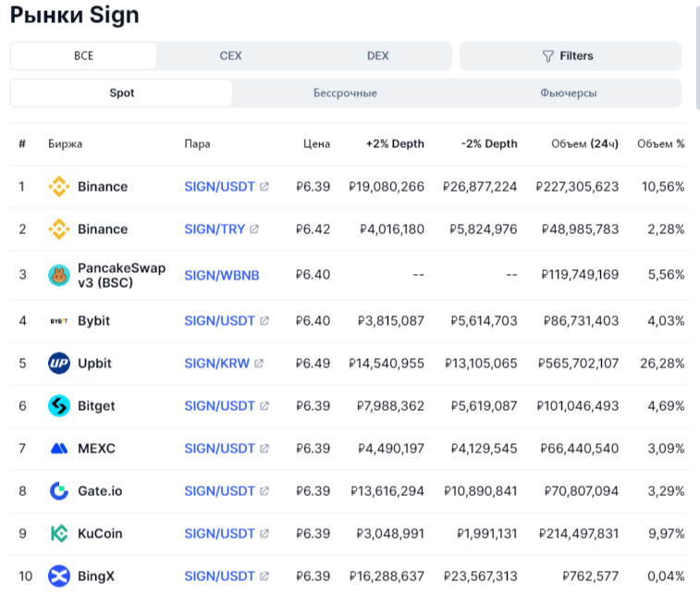The height and width of the screenshot is (595, 700).
Task: Click the Upbit exchange logo
Action: (59, 364)
